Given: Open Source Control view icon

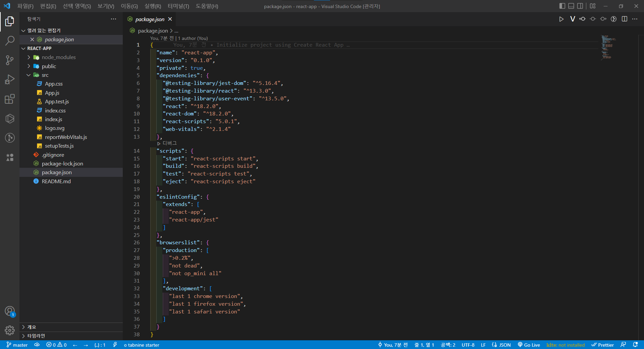Looking at the screenshot, I should 10,60.
